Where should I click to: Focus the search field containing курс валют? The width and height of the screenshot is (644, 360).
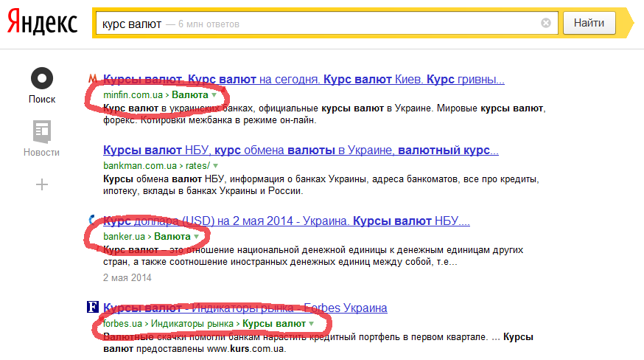click(x=317, y=24)
